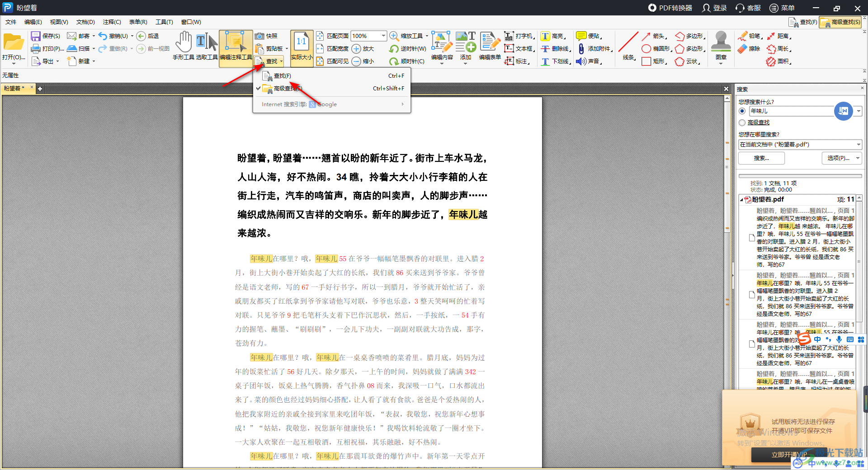
Task: Draw with the 云状 cloud tool
Action: pos(688,61)
